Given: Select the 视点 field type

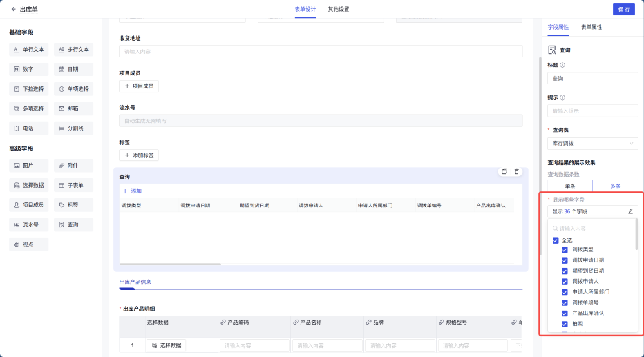Looking at the screenshot, I should pyautogui.click(x=28, y=244).
